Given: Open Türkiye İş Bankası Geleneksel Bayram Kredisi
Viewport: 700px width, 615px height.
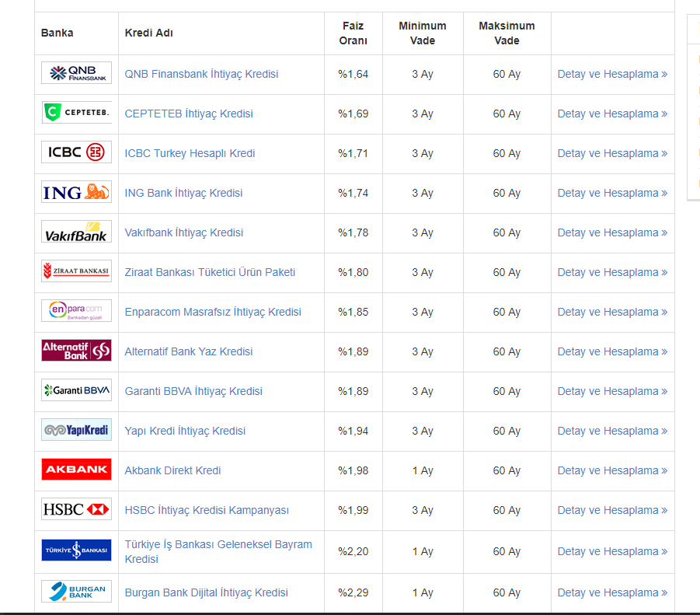Looking at the screenshot, I should (x=218, y=551).
